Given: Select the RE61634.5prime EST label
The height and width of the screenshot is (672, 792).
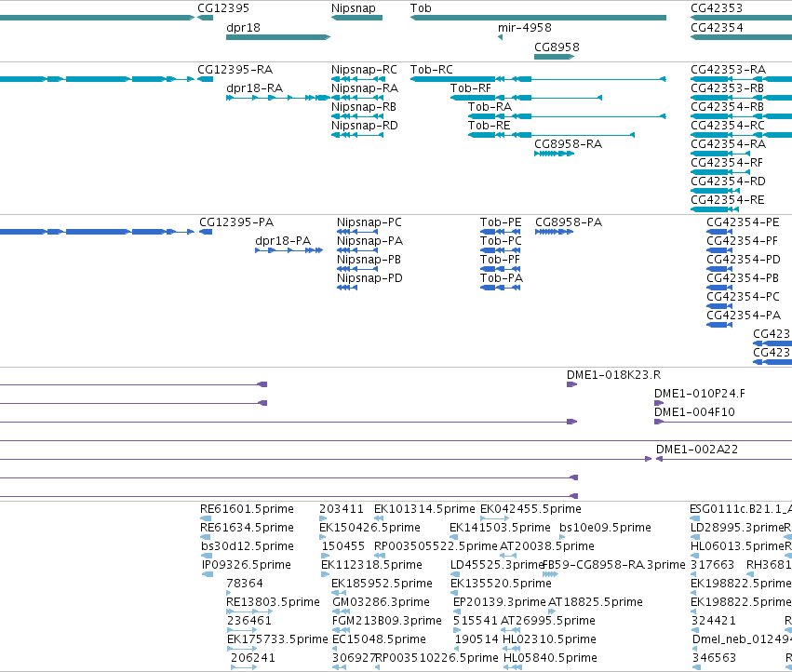Looking at the screenshot, I should [247, 528].
